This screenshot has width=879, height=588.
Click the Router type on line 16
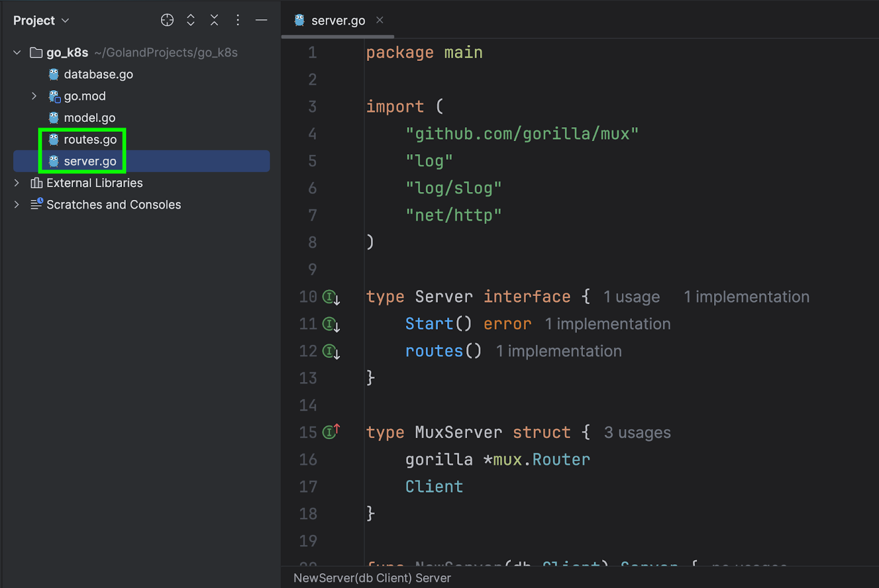[561, 460]
